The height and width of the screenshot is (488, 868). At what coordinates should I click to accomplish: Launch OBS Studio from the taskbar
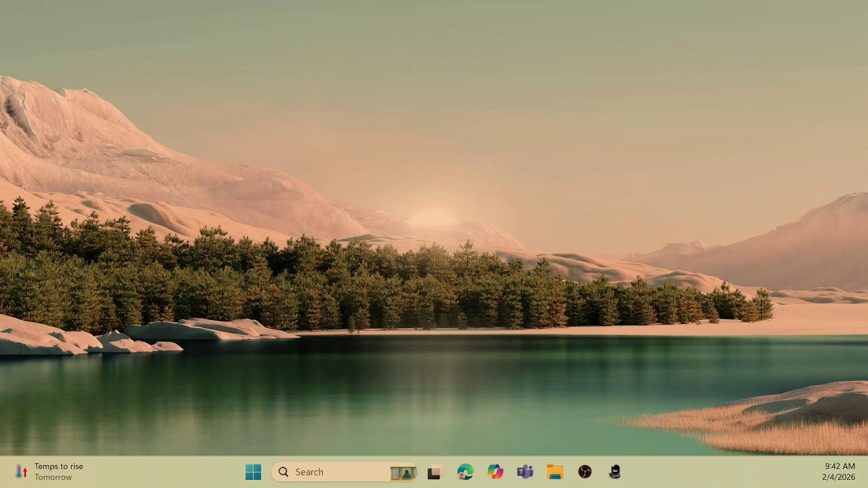coord(585,472)
